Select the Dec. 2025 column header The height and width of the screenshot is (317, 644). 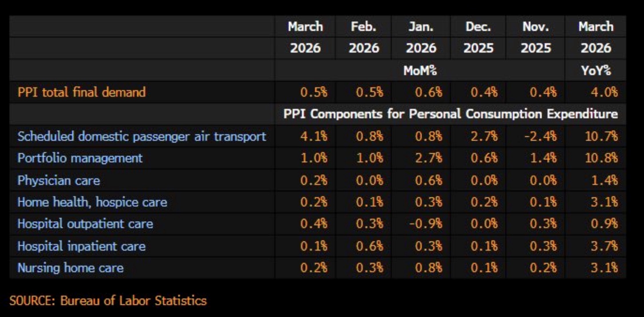pos(478,37)
